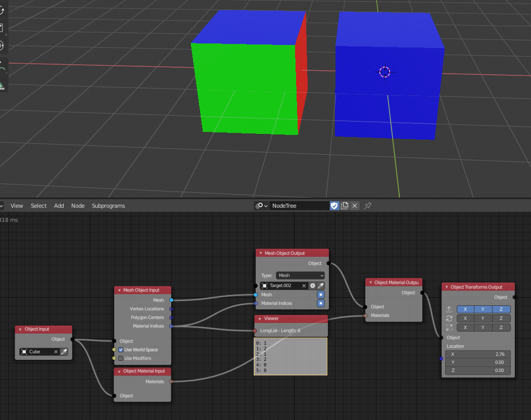The width and height of the screenshot is (531, 420).
Task: Remove Cube by clicking its unlink X
Action: (56, 351)
